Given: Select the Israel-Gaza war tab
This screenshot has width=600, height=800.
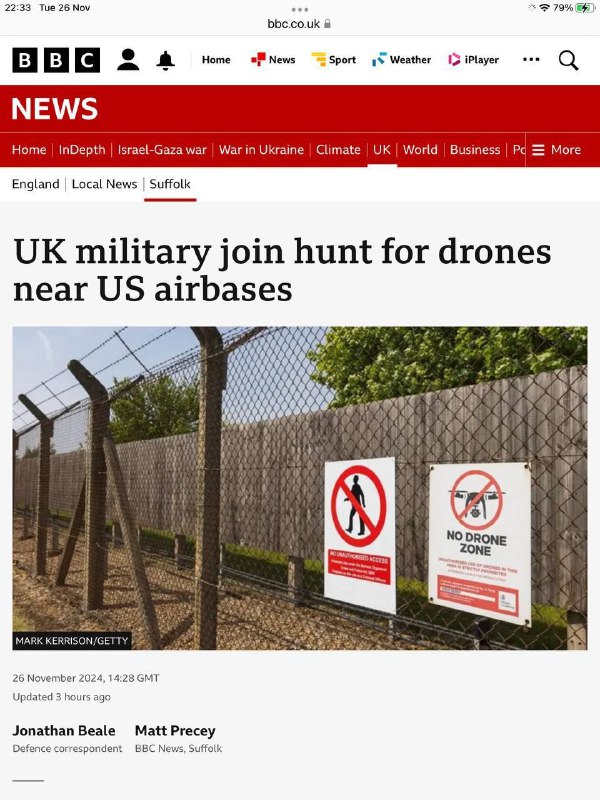Looking at the screenshot, I should point(162,149).
